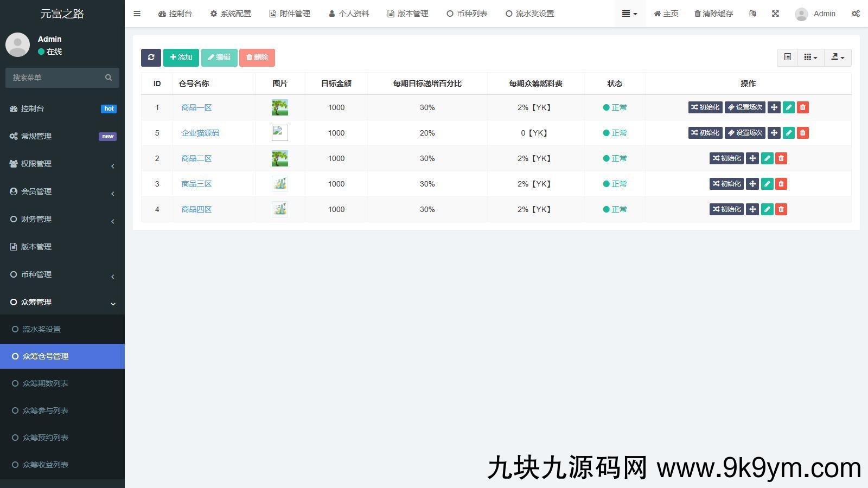Click the language switch icon near Admin
Image resolution: width=868 pixels, height=488 pixels.
pyautogui.click(x=752, y=14)
